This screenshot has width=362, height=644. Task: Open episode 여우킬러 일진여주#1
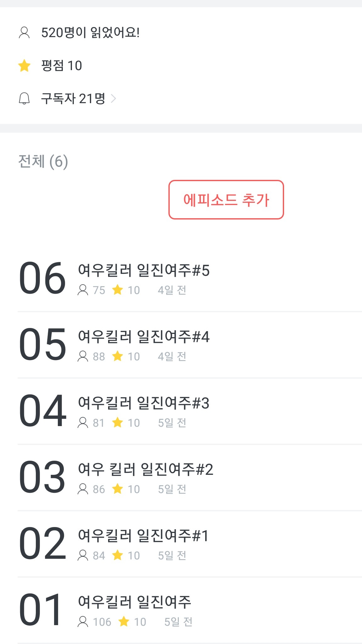(x=143, y=536)
